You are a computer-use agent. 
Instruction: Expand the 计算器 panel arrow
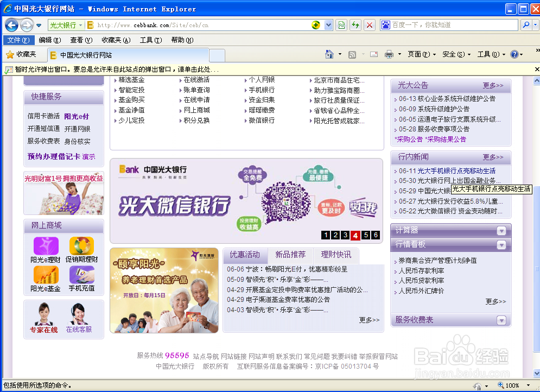tap(502, 230)
